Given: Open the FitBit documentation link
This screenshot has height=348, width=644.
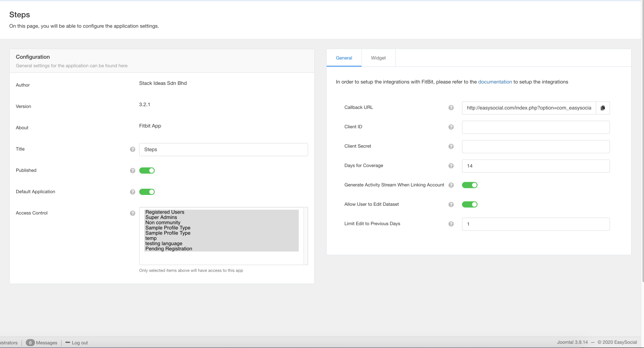Looking at the screenshot, I should coord(495,82).
